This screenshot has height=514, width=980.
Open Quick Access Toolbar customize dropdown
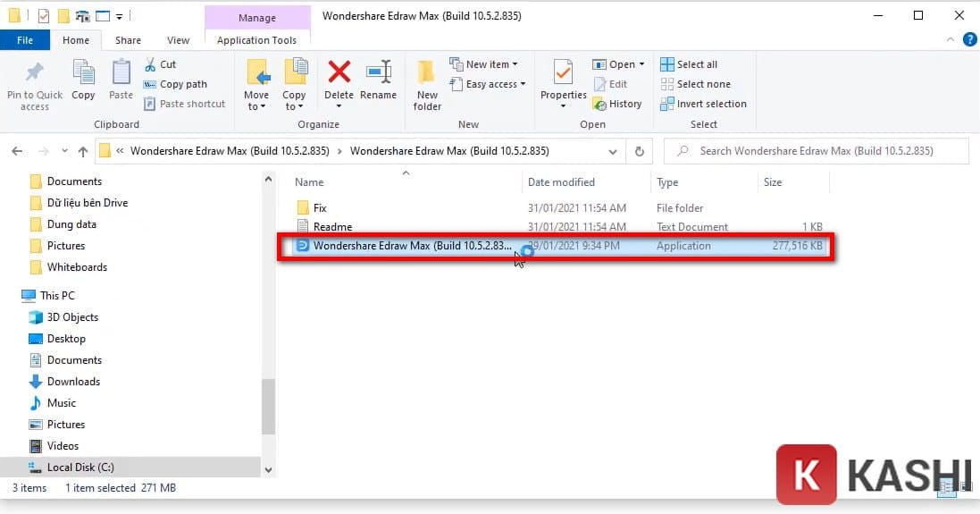pyautogui.click(x=119, y=15)
